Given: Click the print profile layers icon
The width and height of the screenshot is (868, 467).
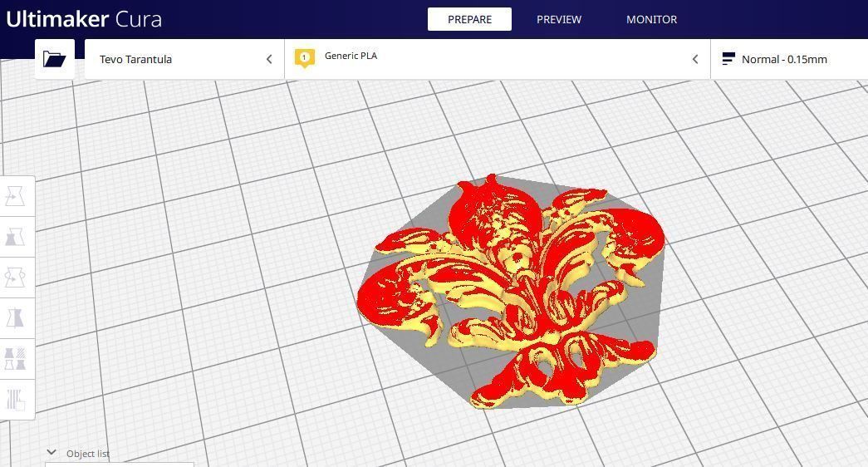Looking at the screenshot, I should point(728,59).
